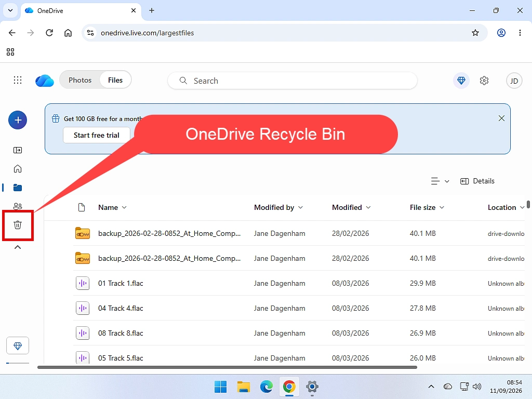Click the 26.9 MB file size cell
Image resolution: width=532 pixels, height=399 pixels.
[423, 333]
